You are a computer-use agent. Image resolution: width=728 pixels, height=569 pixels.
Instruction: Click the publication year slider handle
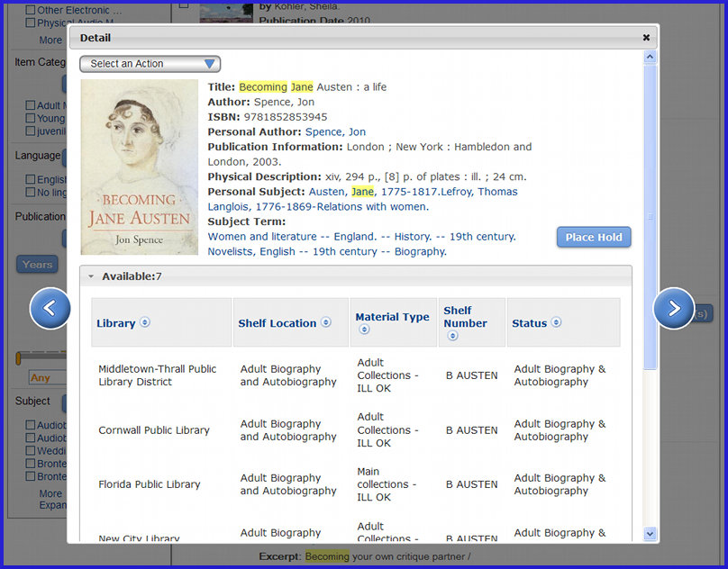tap(19, 358)
